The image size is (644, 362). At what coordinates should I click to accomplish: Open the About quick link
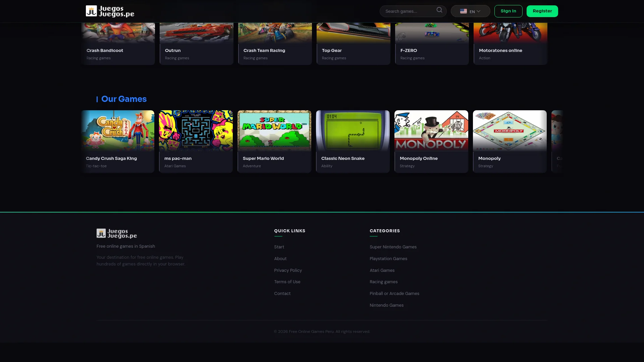(x=280, y=259)
